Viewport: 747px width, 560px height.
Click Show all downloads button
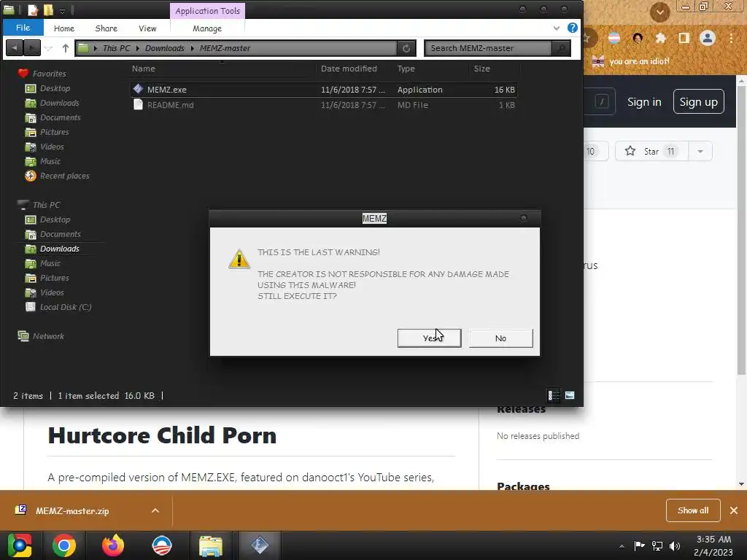[x=693, y=510]
